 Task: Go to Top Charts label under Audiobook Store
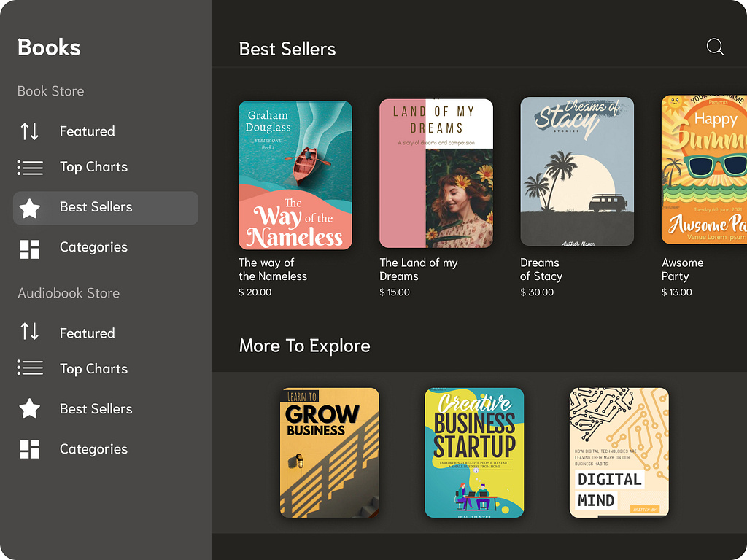[x=93, y=369]
